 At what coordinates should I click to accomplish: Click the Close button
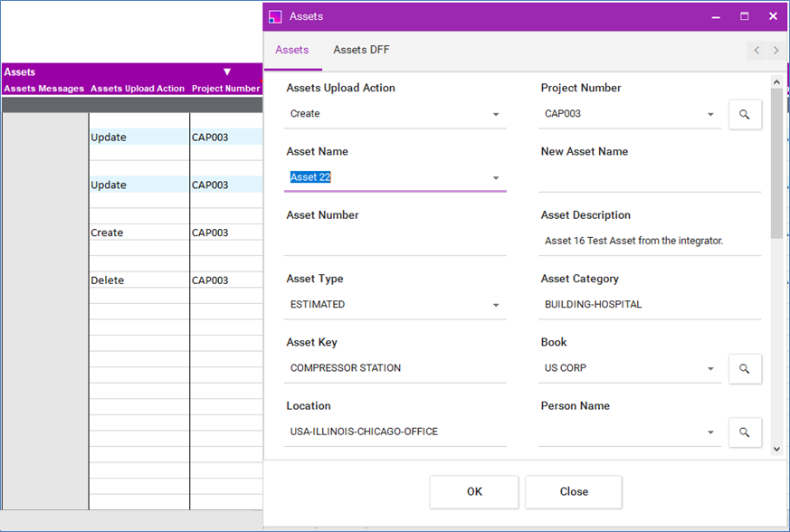click(x=574, y=491)
